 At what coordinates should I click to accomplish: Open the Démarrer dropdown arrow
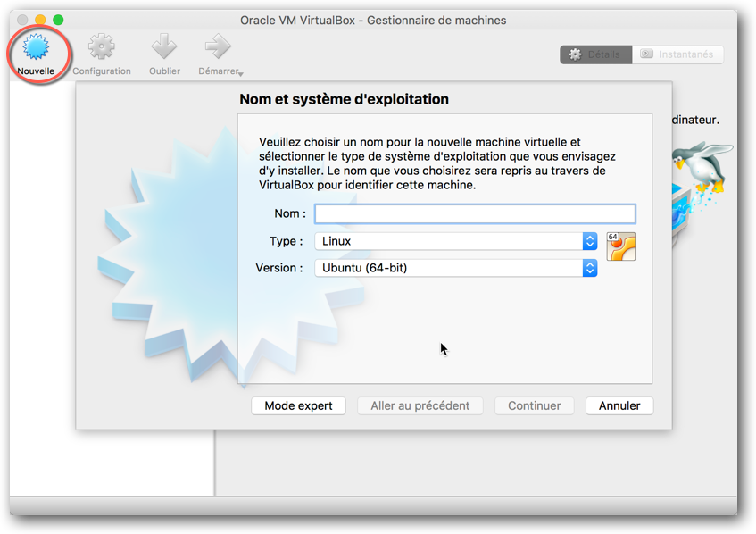click(x=241, y=74)
